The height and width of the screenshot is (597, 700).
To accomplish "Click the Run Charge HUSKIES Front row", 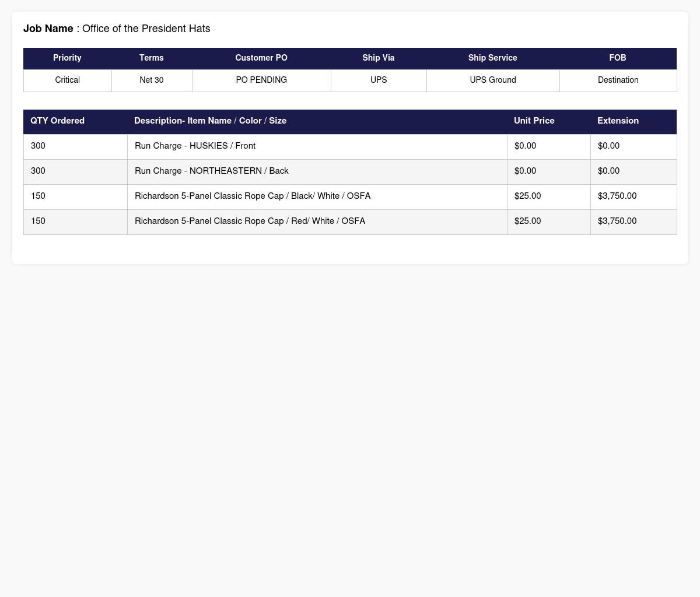I will tap(350, 146).
